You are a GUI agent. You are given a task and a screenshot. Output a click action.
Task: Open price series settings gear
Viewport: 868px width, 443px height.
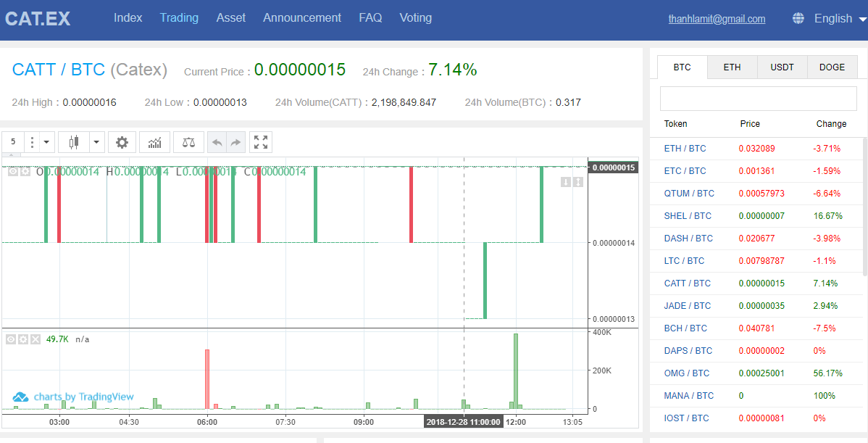pyautogui.click(x=25, y=172)
